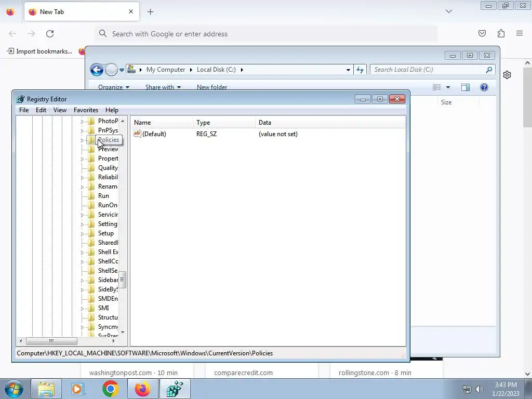Image resolution: width=532 pixels, height=399 pixels.
Task: Open the Favorites menu in Registry Editor
Action: pos(86,110)
